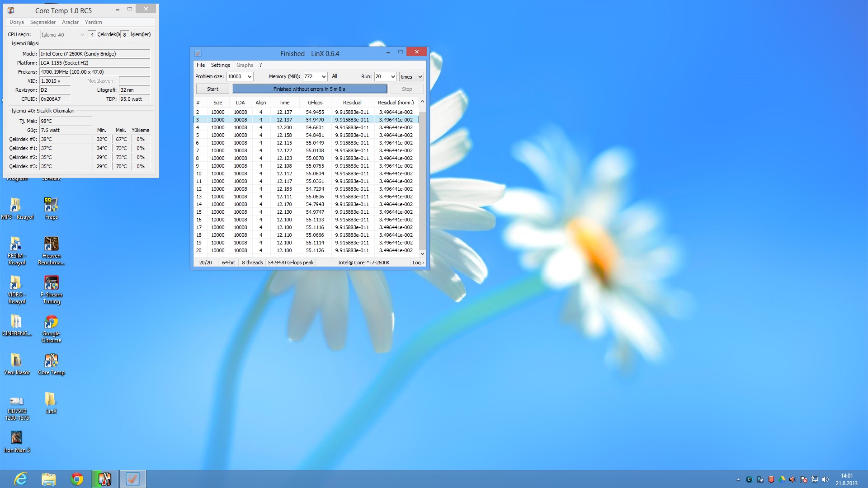Click the LinX title bar checkmark icon
The width and height of the screenshot is (868, 488).
[x=198, y=53]
